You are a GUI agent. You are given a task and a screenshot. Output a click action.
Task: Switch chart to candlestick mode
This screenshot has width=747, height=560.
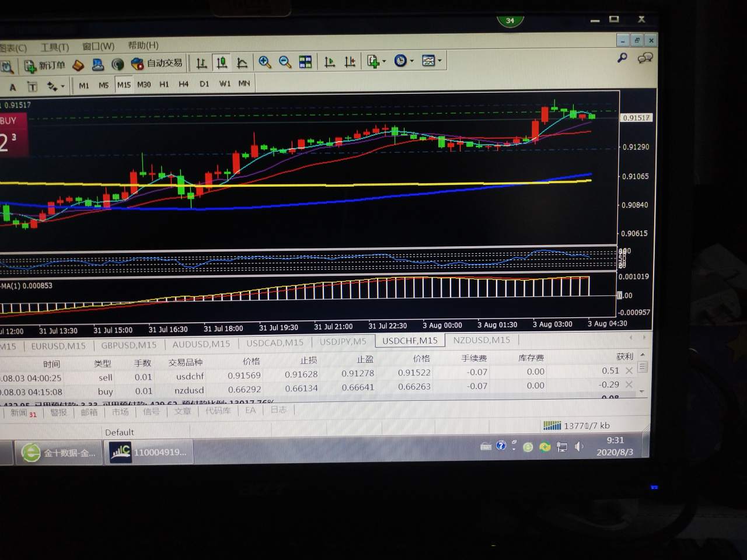tap(222, 62)
